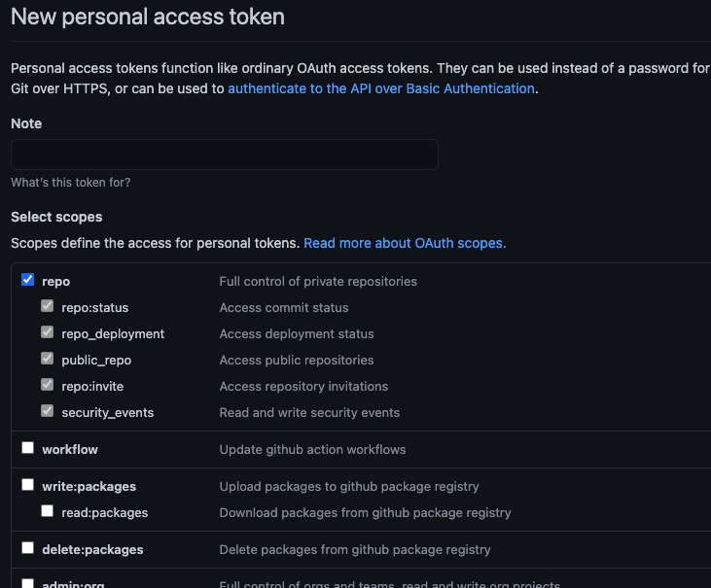The image size is (711, 588).
Task: Enable the workflow scope checkbox
Action: [x=28, y=448]
